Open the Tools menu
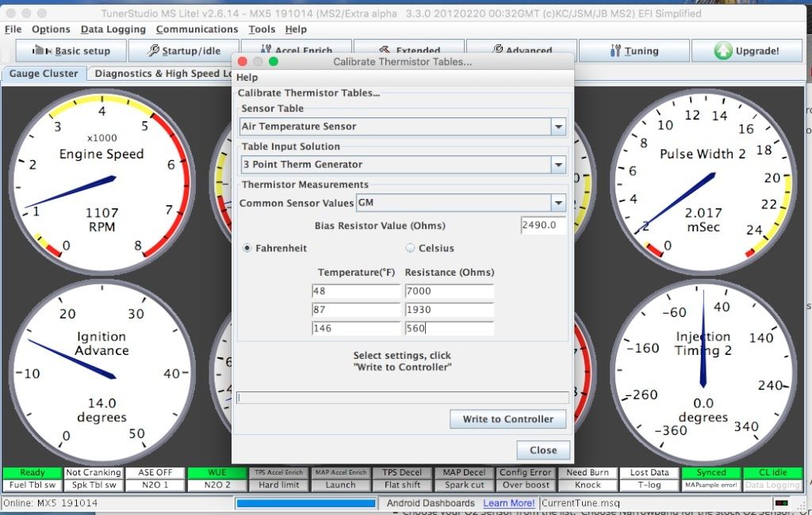Image resolution: width=812 pixels, height=515 pixels. (x=262, y=29)
